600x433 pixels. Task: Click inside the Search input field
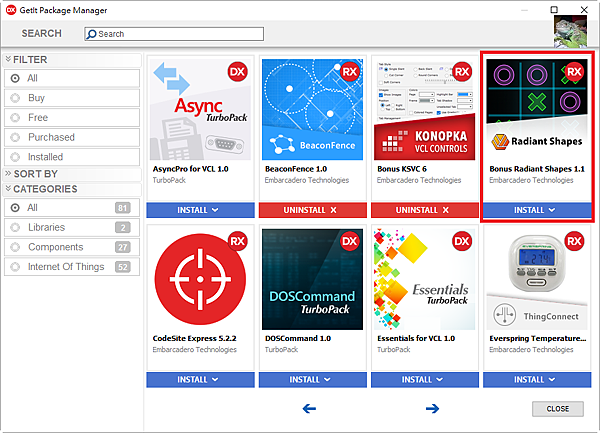click(174, 34)
